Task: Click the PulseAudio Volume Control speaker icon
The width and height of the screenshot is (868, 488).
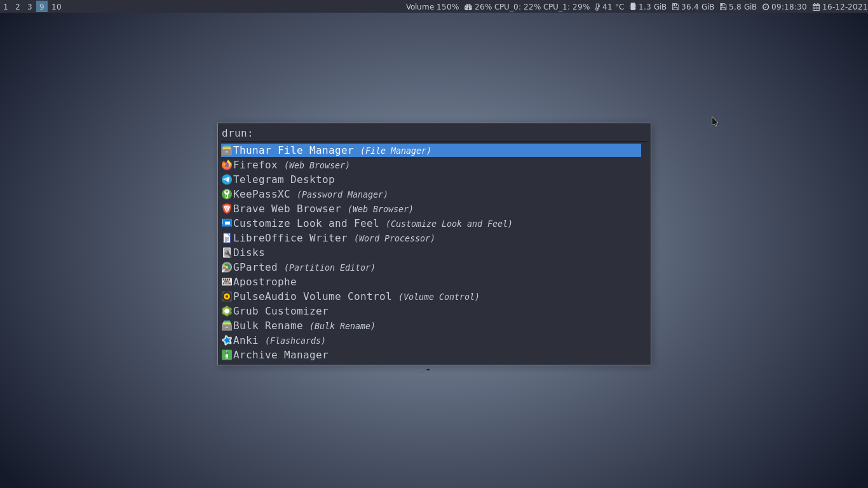Action: point(227,297)
